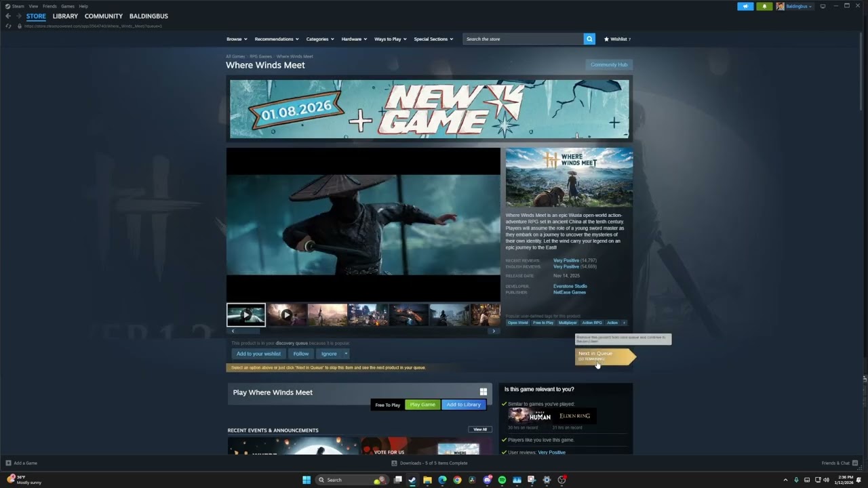Image resolution: width=868 pixels, height=488 pixels.
Task: Select the second video thumbnail
Action: click(x=287, y=314)
